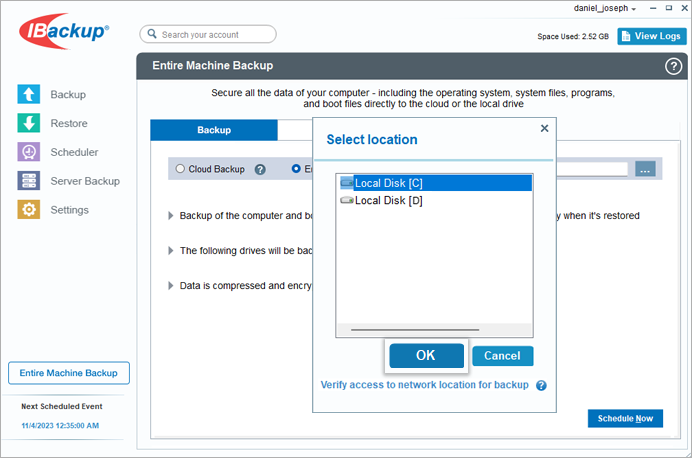Select the Cloud Backup radio button
Screen dimensions: 692x458
pos(180,169)
